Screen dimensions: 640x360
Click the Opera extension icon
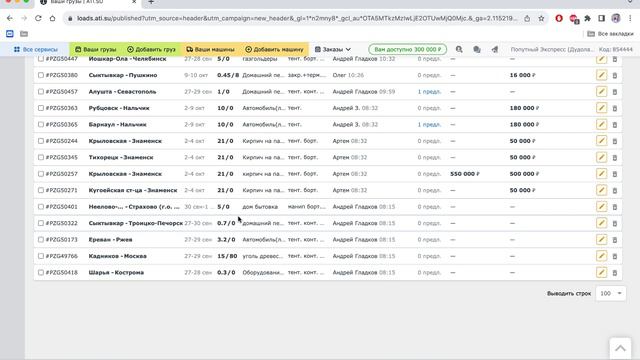pos(559,18)
